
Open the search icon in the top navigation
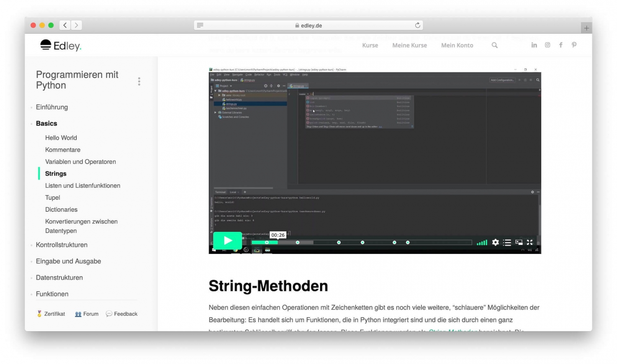[x=494, y=45]
